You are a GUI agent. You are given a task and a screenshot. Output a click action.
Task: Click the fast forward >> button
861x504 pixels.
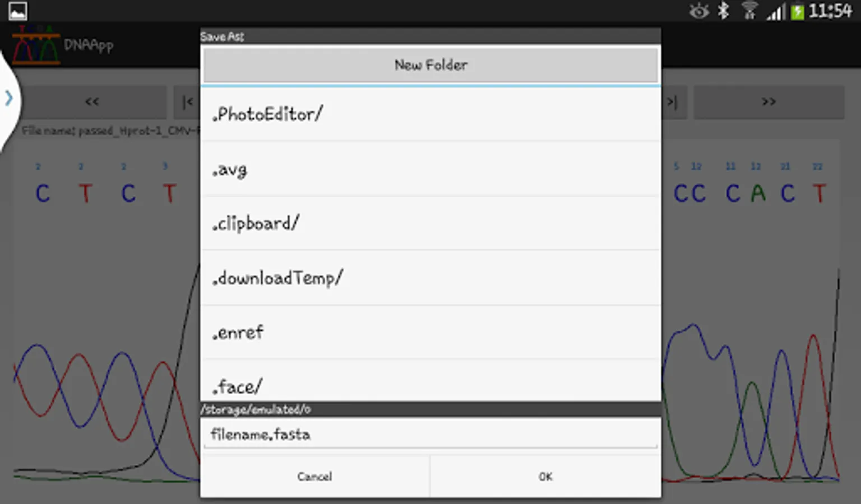pyautogui.click(x=769, y=102)
